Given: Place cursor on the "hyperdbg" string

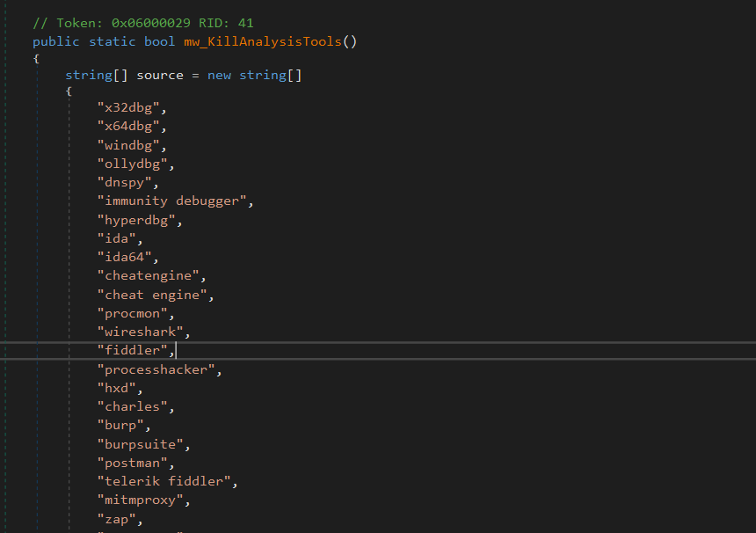Looking at the screenshot, I should point(136,221).
